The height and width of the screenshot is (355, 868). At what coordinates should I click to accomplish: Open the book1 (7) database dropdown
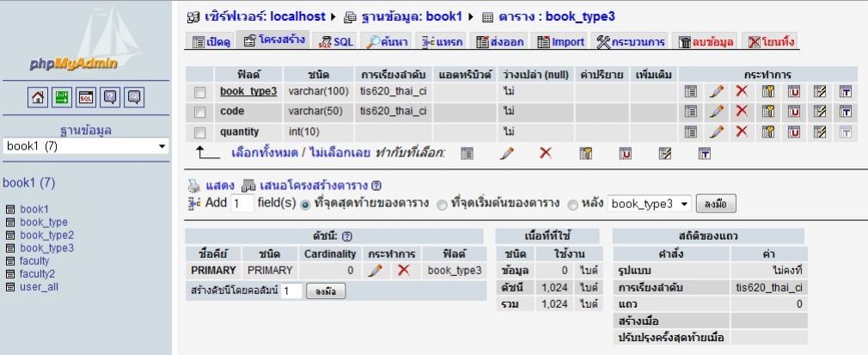pyautogui.click(x=86, y=146)
